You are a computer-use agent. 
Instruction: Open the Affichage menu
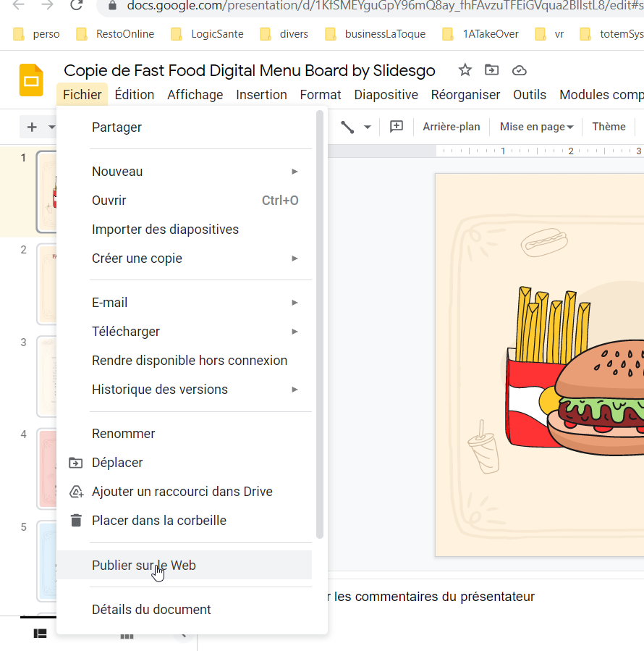[x=195, y=95]
